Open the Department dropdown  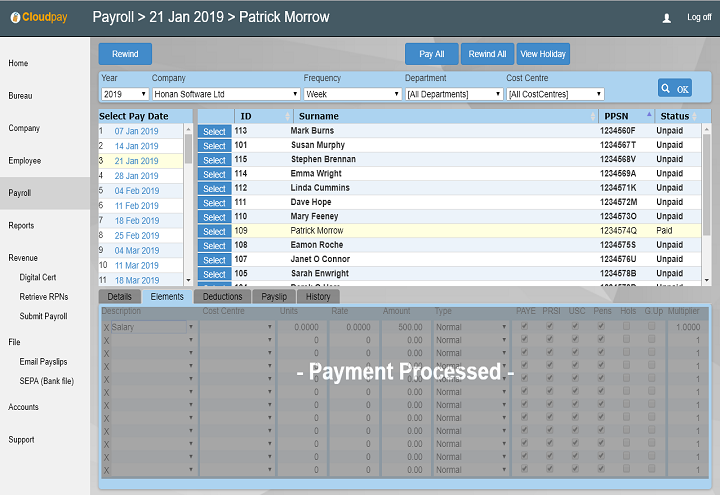(x=453, y=94)
